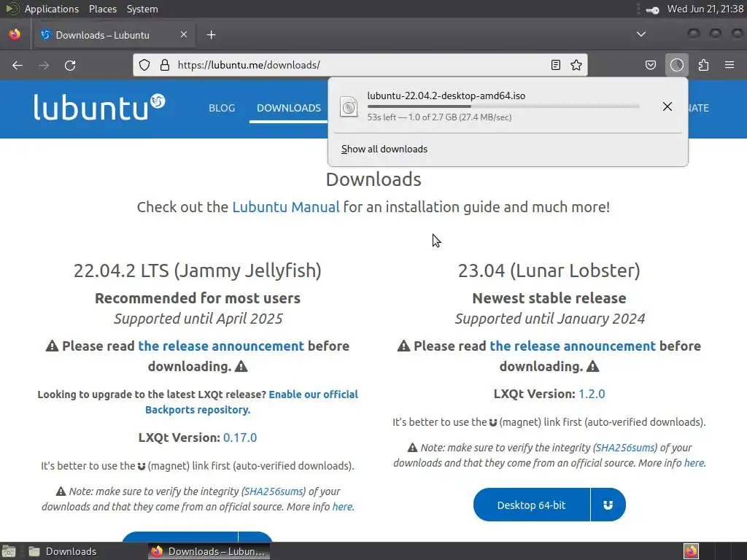Select lubuntu-22.04.2-desktop-amd64.iso download entry
Screen dimensions: 747x560
(495, 106)
